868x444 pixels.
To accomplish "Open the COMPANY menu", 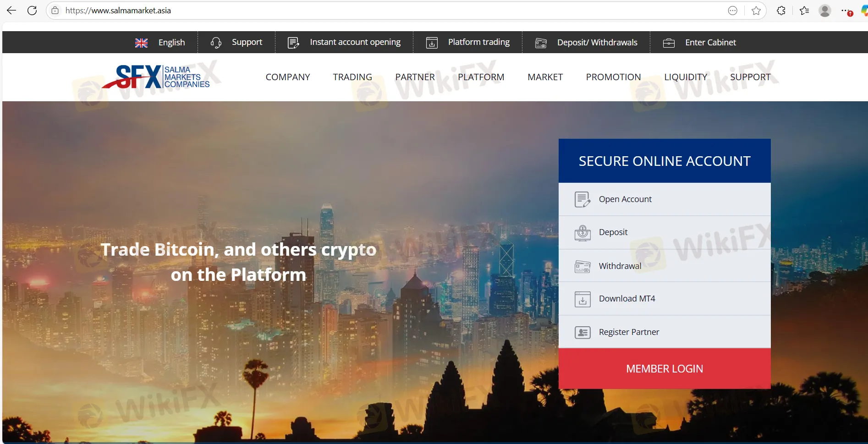I will click(288, 77).
